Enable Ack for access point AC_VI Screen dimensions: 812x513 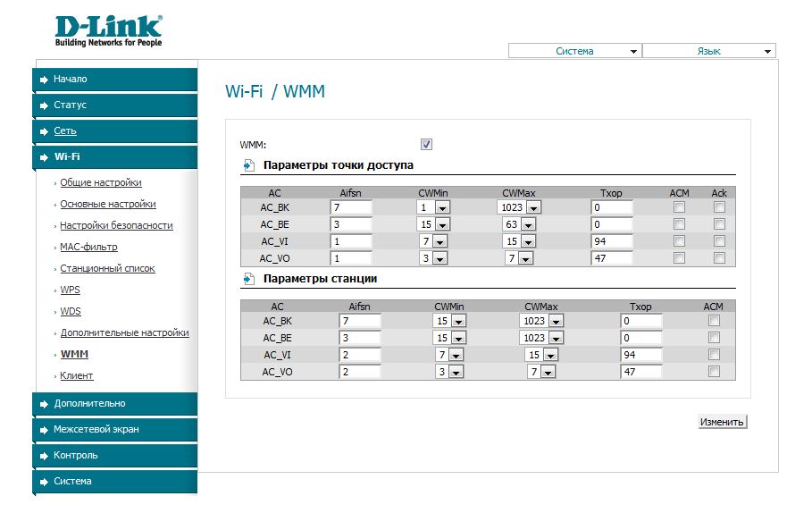point(719,241)
